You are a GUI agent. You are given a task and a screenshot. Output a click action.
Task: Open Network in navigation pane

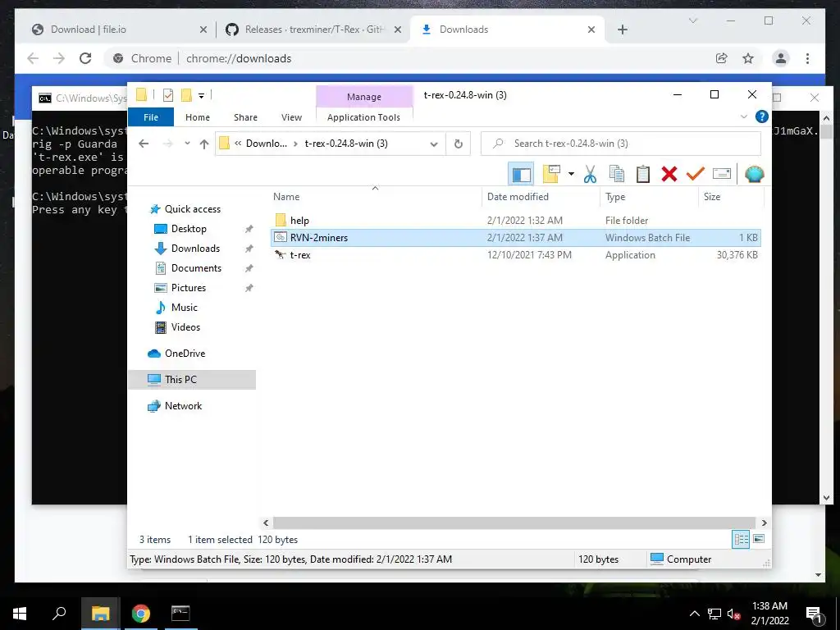(x=183, y=406)
